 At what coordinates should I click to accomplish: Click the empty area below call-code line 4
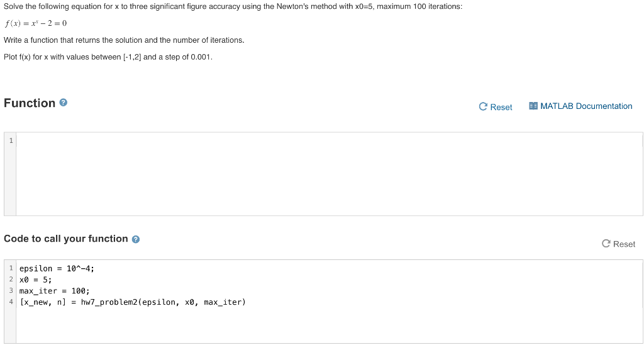click(x=330, y=325)
